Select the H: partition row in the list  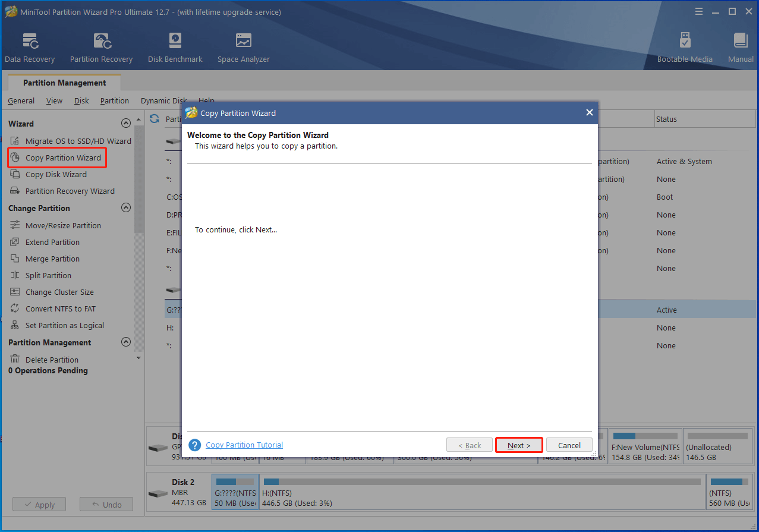pos(461,328)
